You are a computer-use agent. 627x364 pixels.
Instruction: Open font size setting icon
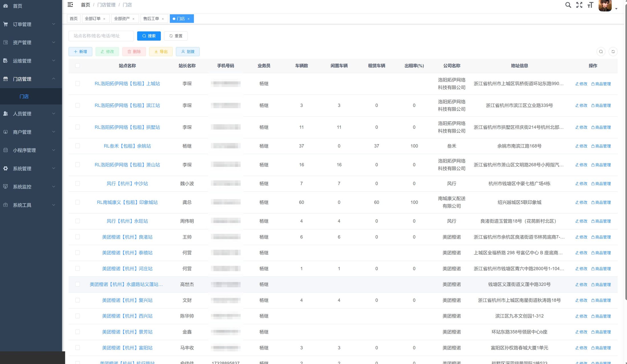[x=590, y=5]
